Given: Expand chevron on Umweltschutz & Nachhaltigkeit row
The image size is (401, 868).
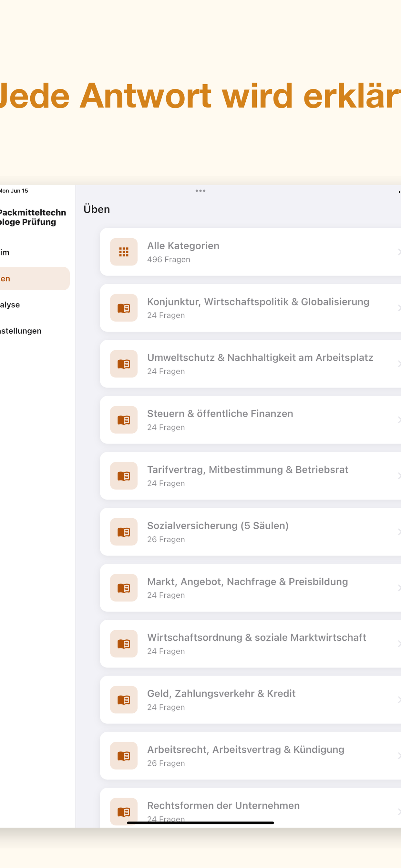Looking at the screenshot, I should click(399, 364).
